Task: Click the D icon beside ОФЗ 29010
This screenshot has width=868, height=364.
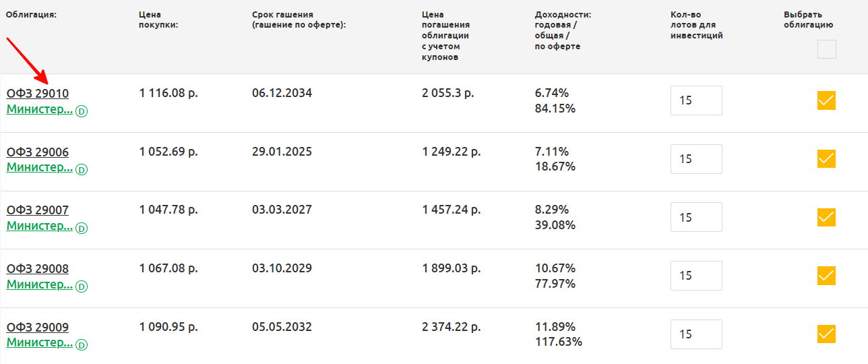Action: (82, 111)
